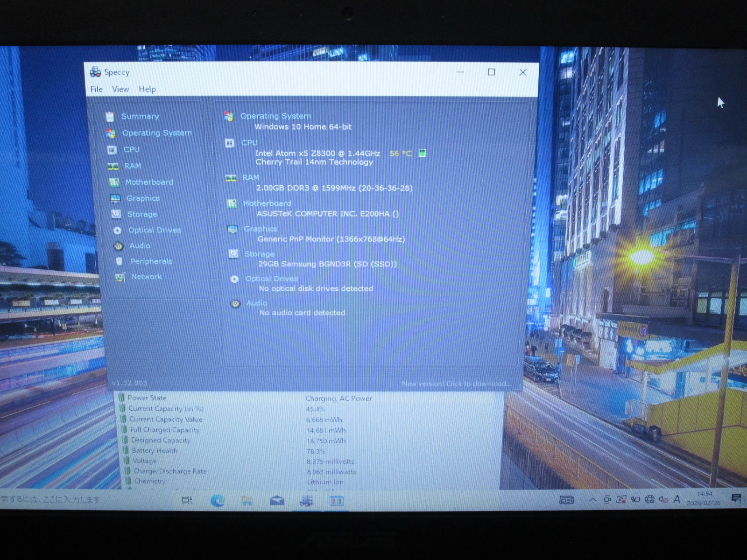Open Peripherals section in sidebar
The width and height of the screenshot is (747, 560).
coord(151,261)
